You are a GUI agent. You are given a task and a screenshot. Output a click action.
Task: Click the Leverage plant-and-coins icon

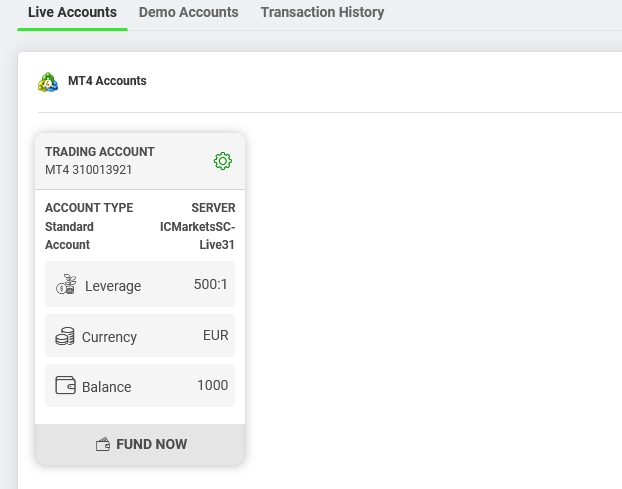point(66,284)
